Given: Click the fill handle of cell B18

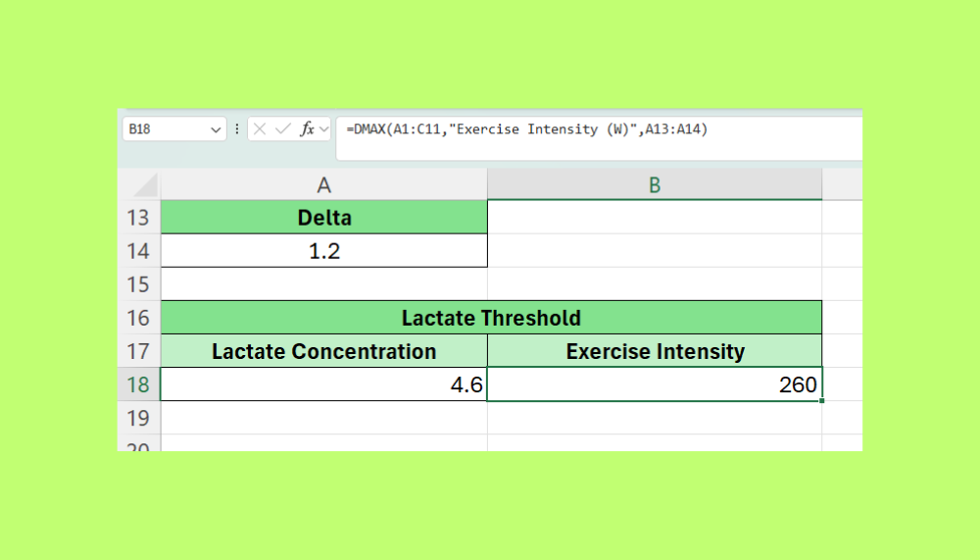Looking at the screenshot, I should tap(821, 400).
